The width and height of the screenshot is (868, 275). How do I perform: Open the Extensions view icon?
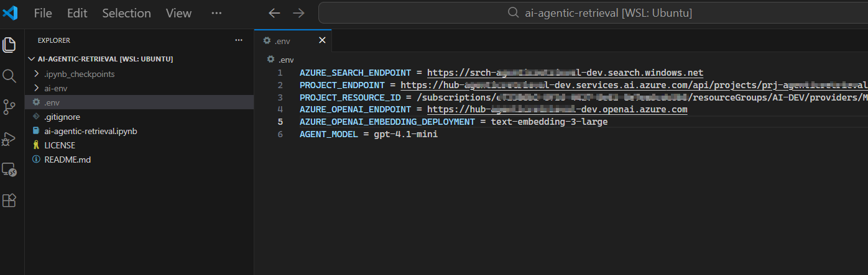[x=9, y=201]
